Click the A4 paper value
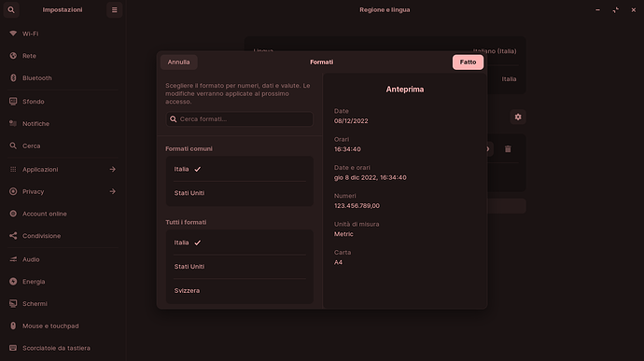 (338, 262)
